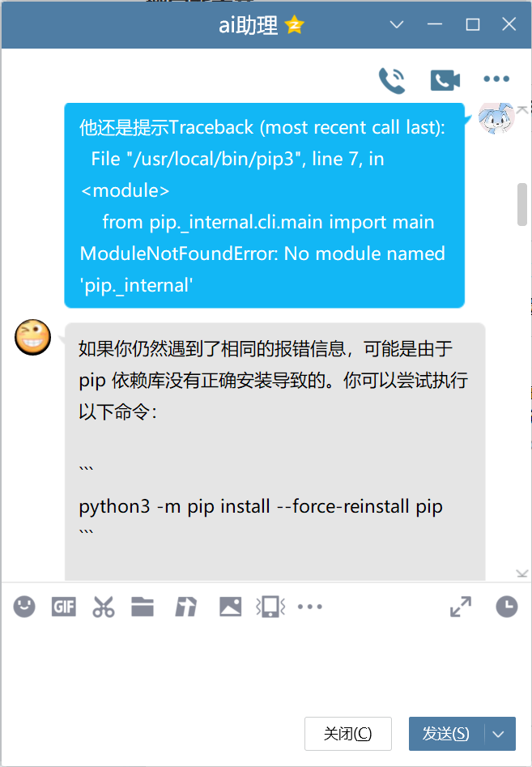Click the 发送(S) button
The image size is (532, 767).
click(446, 734)
